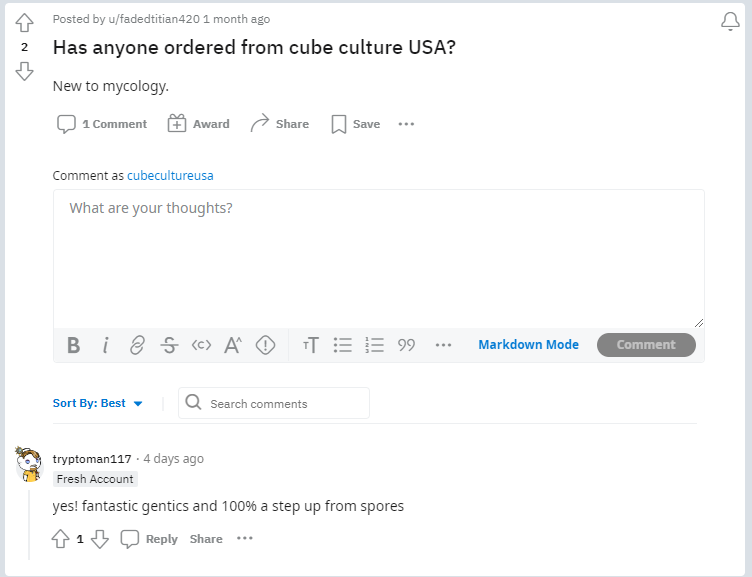The width and height of the screenshot is (752, 577).
Task: Open post overflow menu next to Save
Action: (x=406, y=124)
